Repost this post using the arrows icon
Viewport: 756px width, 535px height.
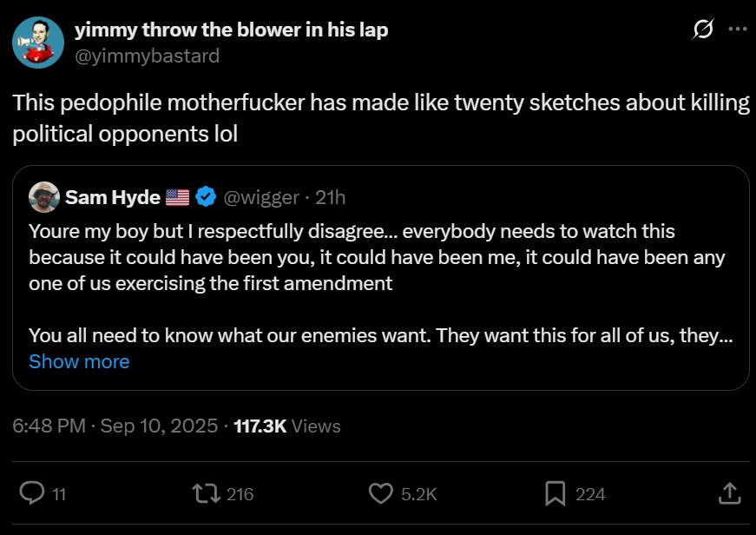(205, 493)
